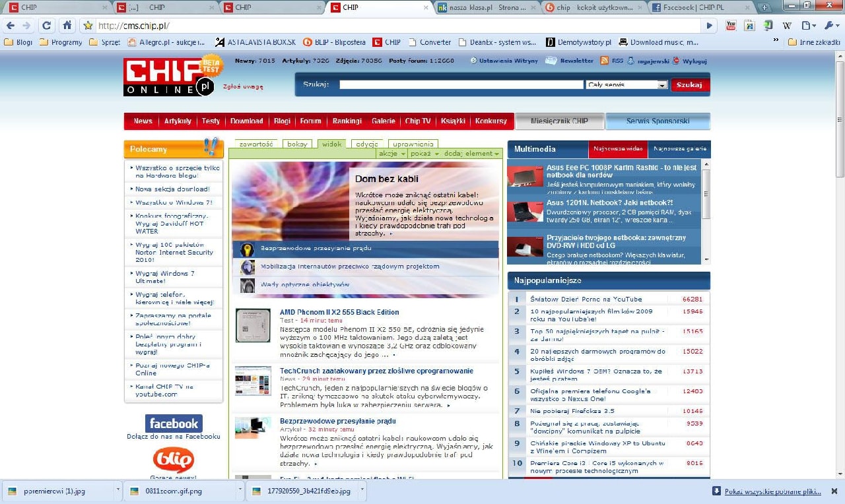This screenshot has height=504, width=845.
Task: Open the wrench settings menu
Action: pos(830,26)
